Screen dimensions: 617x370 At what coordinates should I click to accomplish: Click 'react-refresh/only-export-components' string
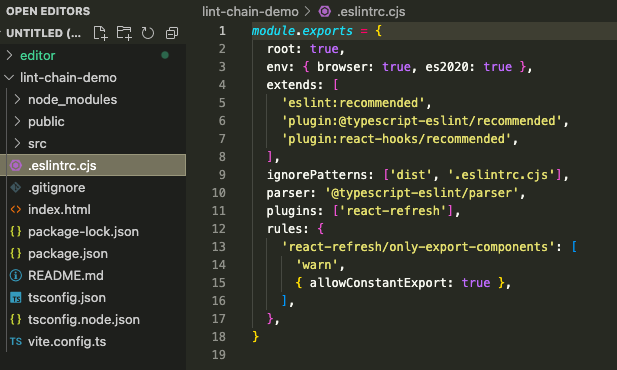418,247
